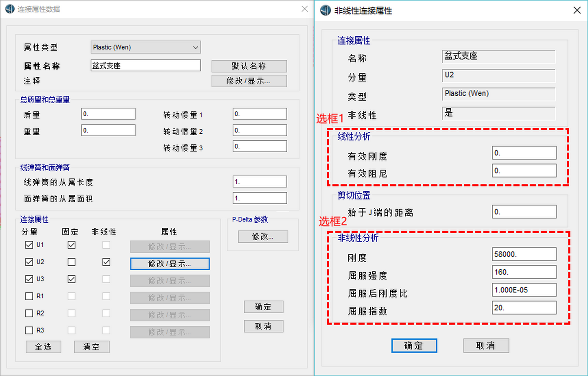The image size is (588, 376).
Task: Click the 修改/显示 button next to 注释
Action: tap(249, 81)
